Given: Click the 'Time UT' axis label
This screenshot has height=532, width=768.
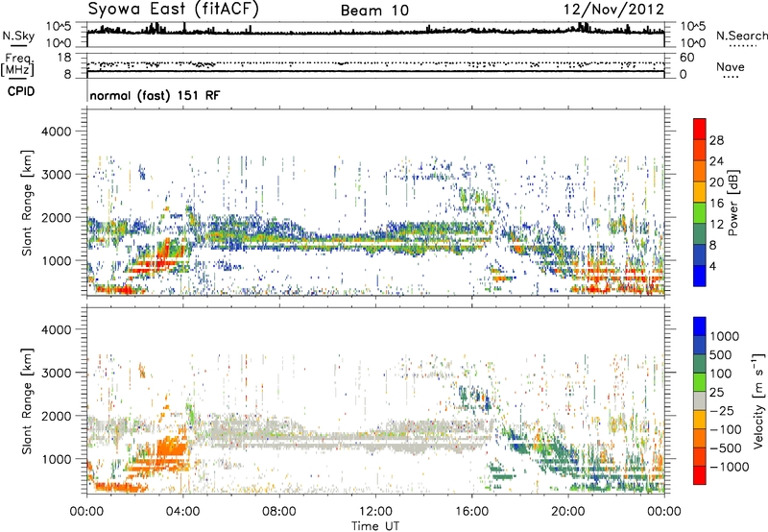Looking at the screenshot, I should 375,526.
